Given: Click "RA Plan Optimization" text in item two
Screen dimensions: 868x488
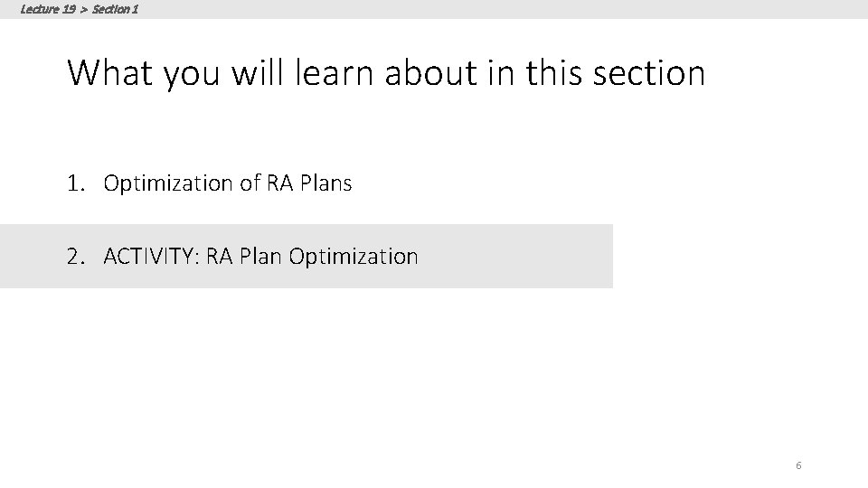Looking at the screenshot, I should (312, 257).
